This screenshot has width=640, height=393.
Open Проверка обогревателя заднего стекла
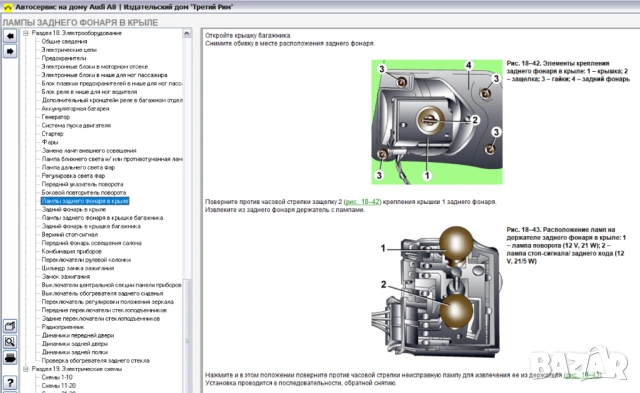95,360
